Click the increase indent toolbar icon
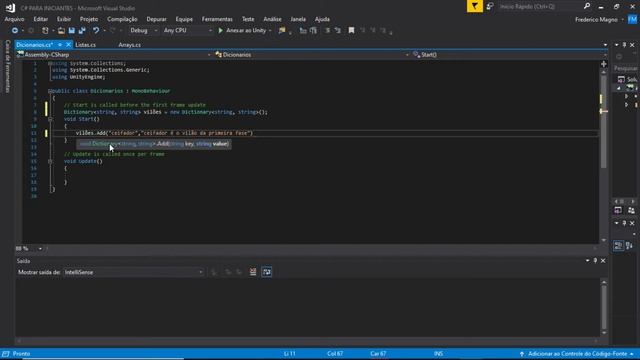The width and height of the screenshot is (640, 360). coord(313,31)
